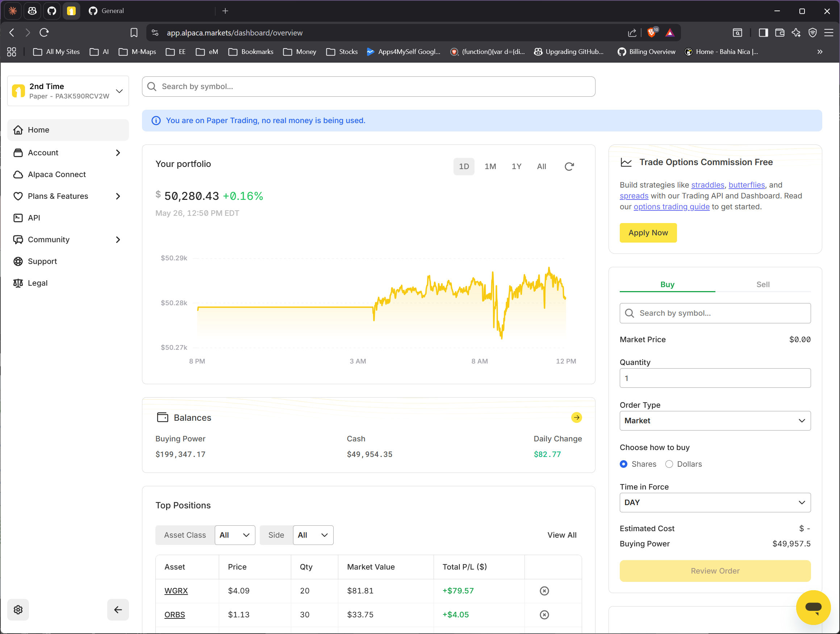Open the options trading guide link
Image resolution: width=840 pixels, height=634 pixels.
671,206
